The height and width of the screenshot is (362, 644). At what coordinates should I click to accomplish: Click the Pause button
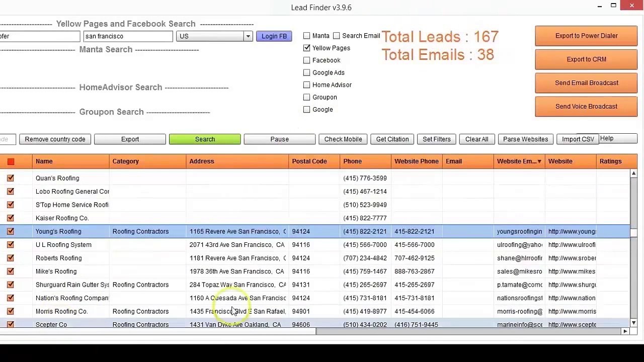279,139
